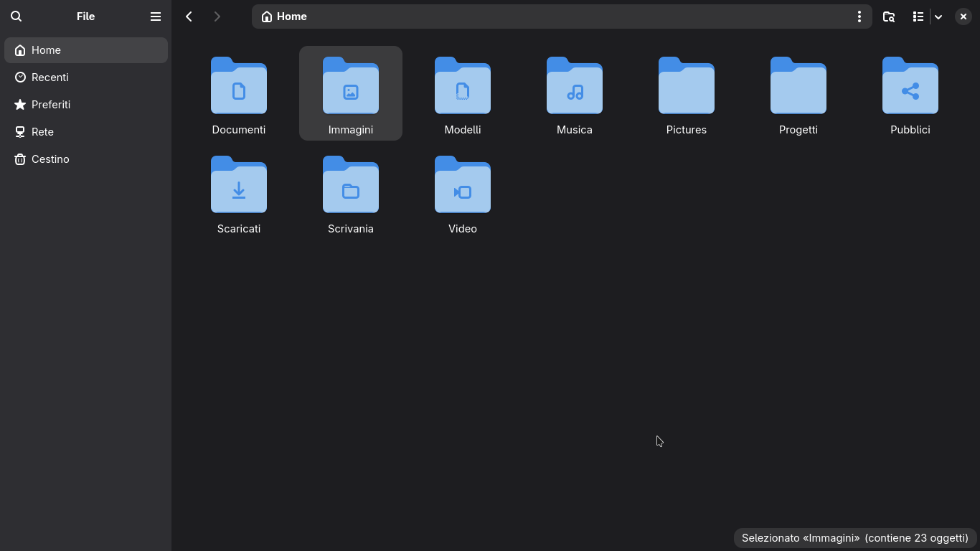The image size is (980, 551).
Task: Select the Scaricati downloads folder icon
Action: [x=239, y=184]
